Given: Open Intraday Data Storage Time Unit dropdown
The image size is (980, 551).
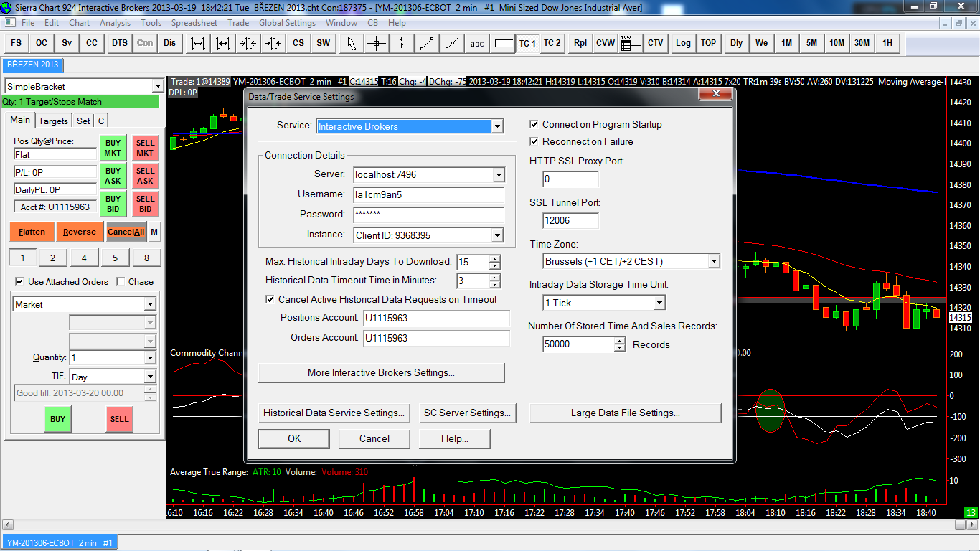Looking at the screenshot, I should point(659,303).
